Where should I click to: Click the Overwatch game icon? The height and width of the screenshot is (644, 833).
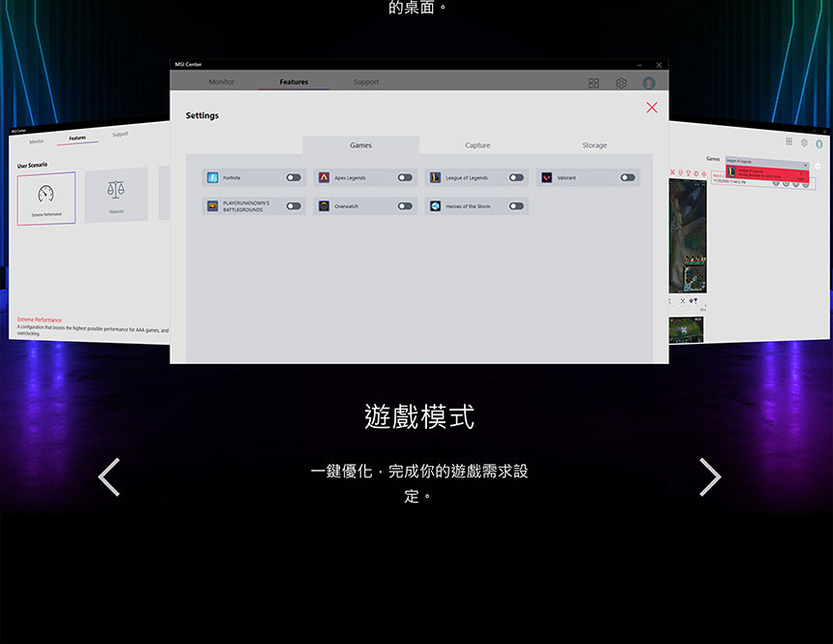324,206
